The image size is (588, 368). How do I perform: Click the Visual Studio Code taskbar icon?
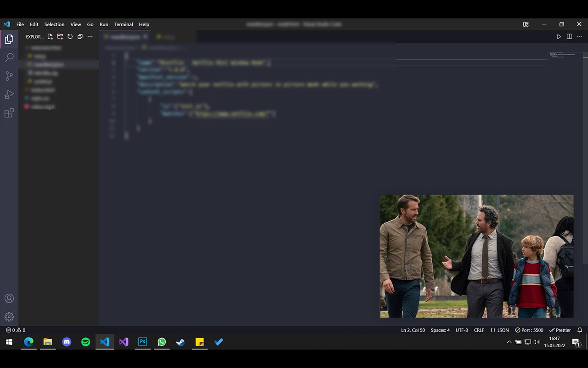105,342
